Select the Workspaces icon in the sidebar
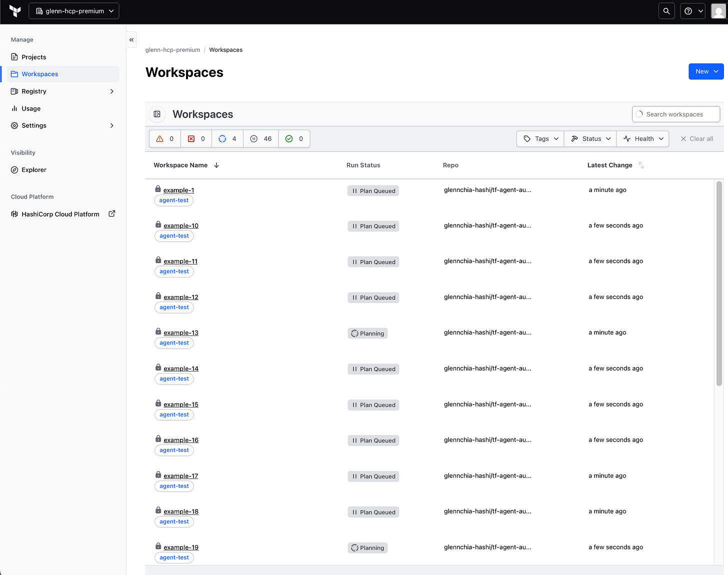The image size is (728, 575). point(14,74)
